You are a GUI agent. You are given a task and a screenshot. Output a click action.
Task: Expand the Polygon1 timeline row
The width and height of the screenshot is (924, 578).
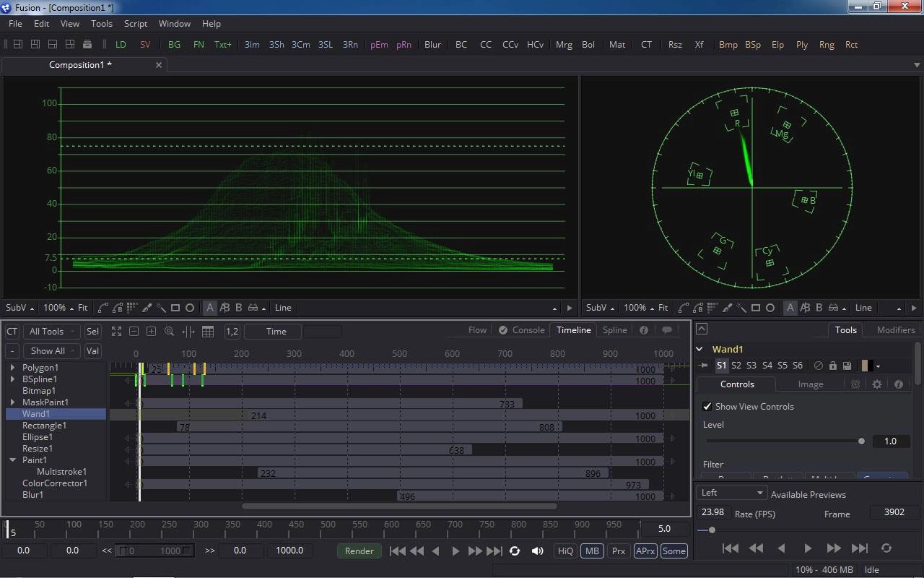(12, 367)
